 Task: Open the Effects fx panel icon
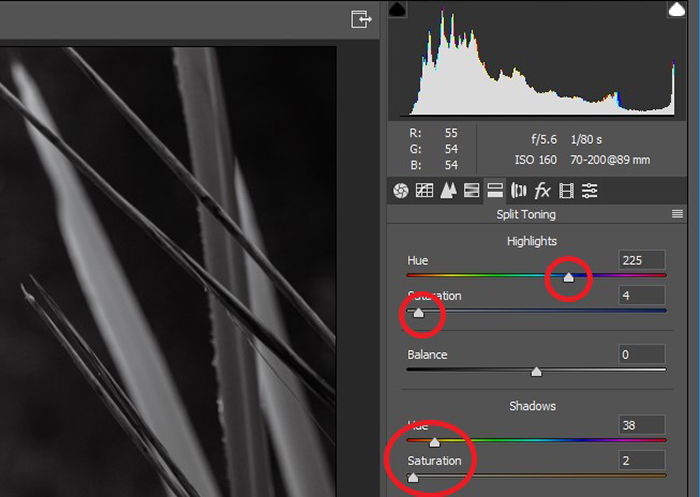542,191
